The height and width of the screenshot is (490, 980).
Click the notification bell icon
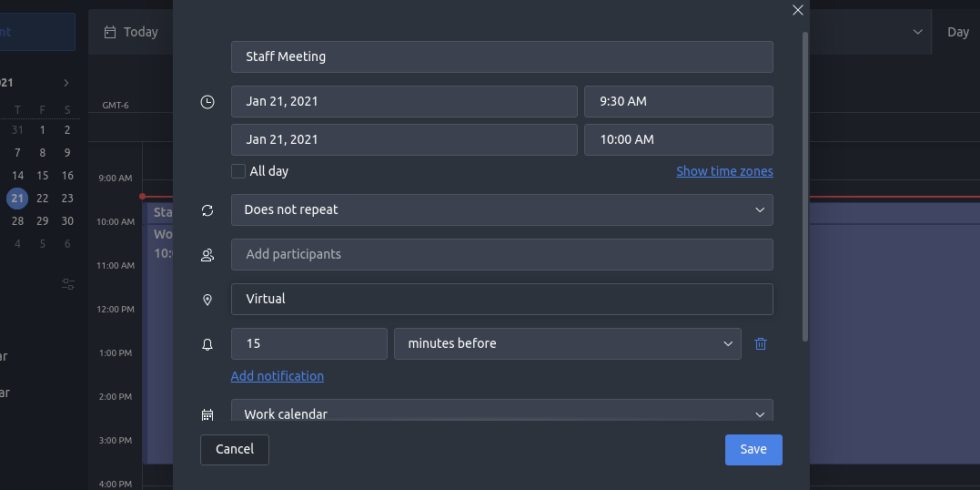point(207,344)
